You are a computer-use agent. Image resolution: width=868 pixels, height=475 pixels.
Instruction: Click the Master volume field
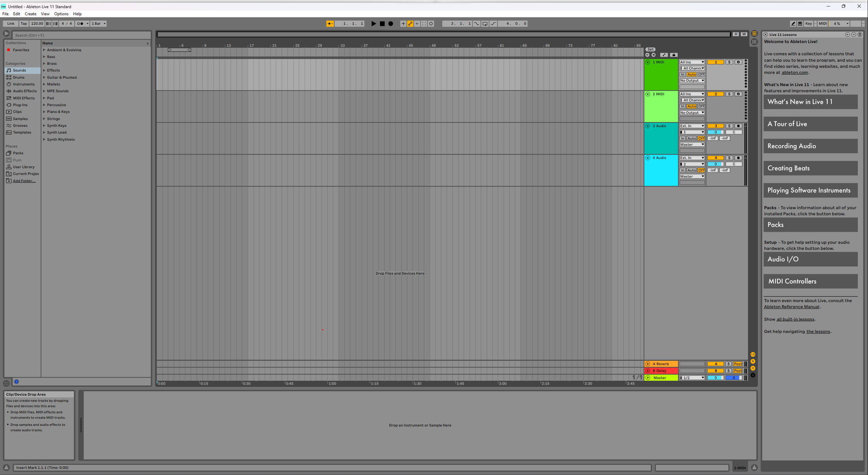click(715, 378)
